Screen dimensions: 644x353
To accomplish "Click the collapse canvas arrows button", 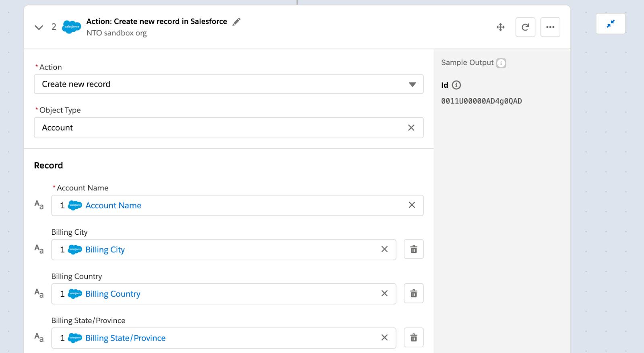I will [611, 24].
